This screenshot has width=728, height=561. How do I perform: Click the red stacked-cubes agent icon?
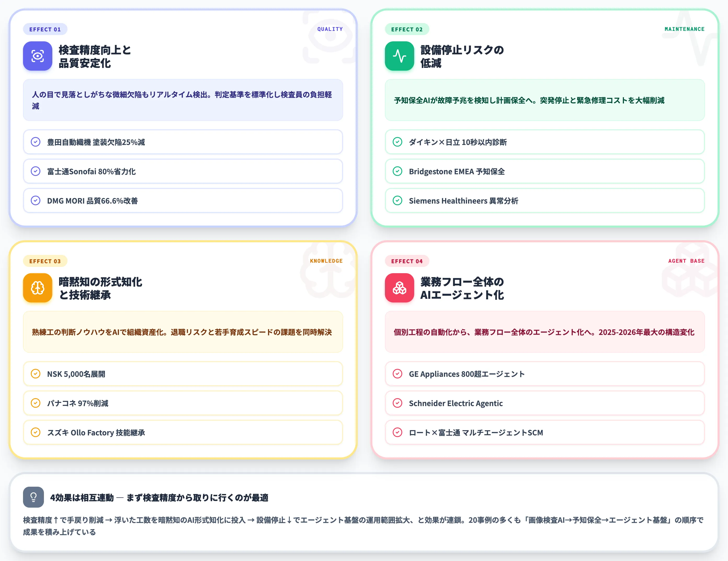(x=399, y=288)
